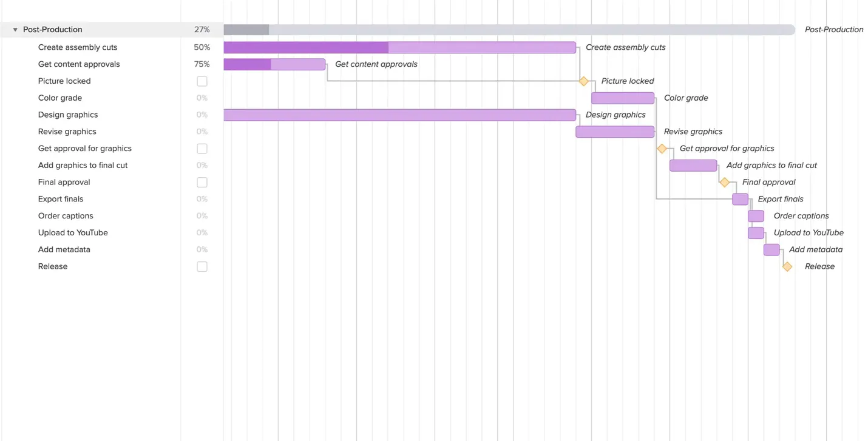This screenshot has height=441, width=868.
Task: Click the 0% value for Design graphics
Action: (x=202, y=115)
